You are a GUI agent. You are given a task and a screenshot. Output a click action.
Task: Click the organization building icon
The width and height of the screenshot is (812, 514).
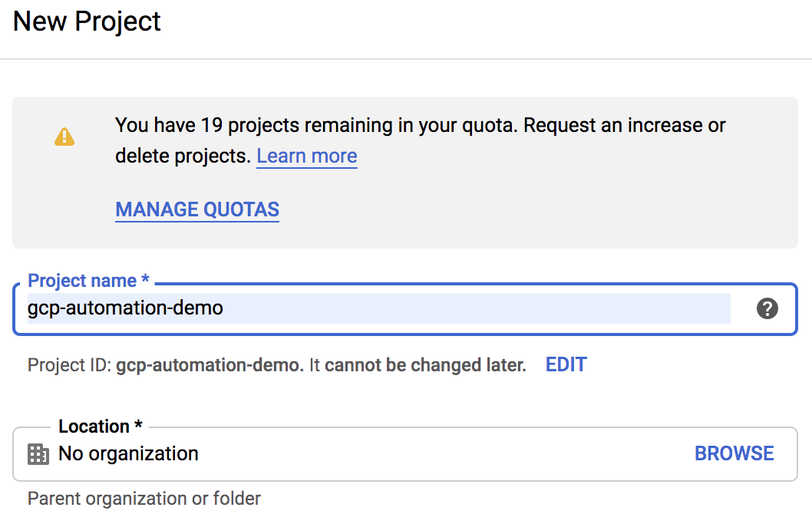click(x=38, y=454)
